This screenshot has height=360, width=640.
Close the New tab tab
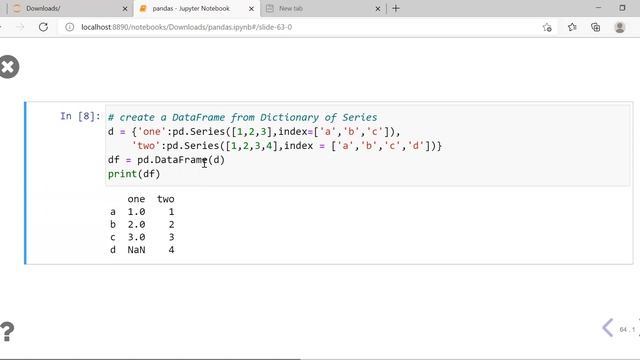(x=378, y=9)
